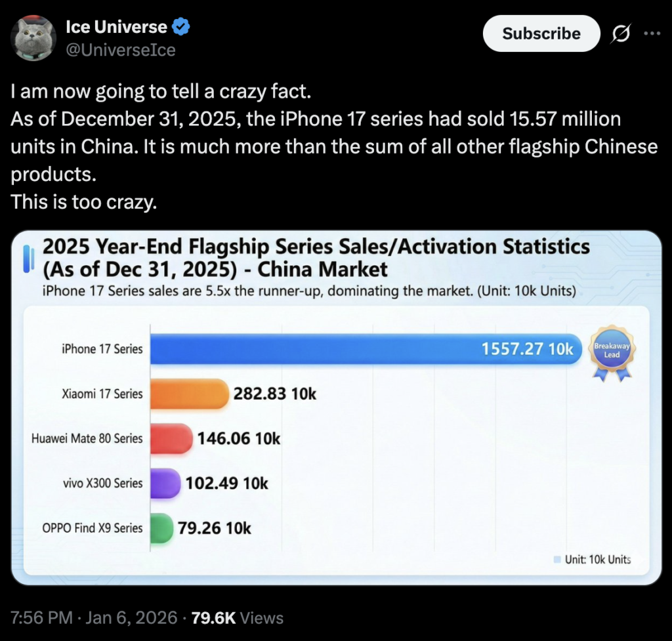This screenshot has height=641, width=672.
Task: Click Ice Universe's profile picture
Action: coord(33,37)
